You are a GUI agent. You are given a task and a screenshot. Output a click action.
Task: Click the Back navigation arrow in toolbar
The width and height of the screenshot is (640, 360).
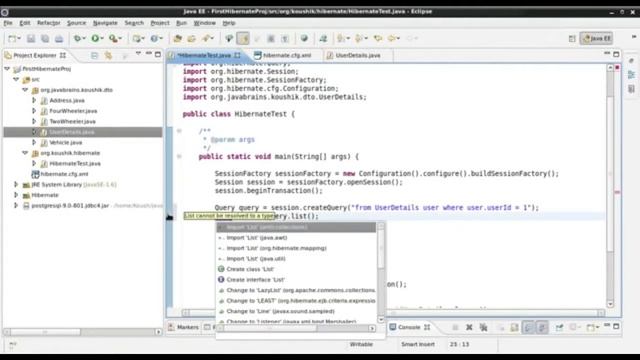pos(391,38)
